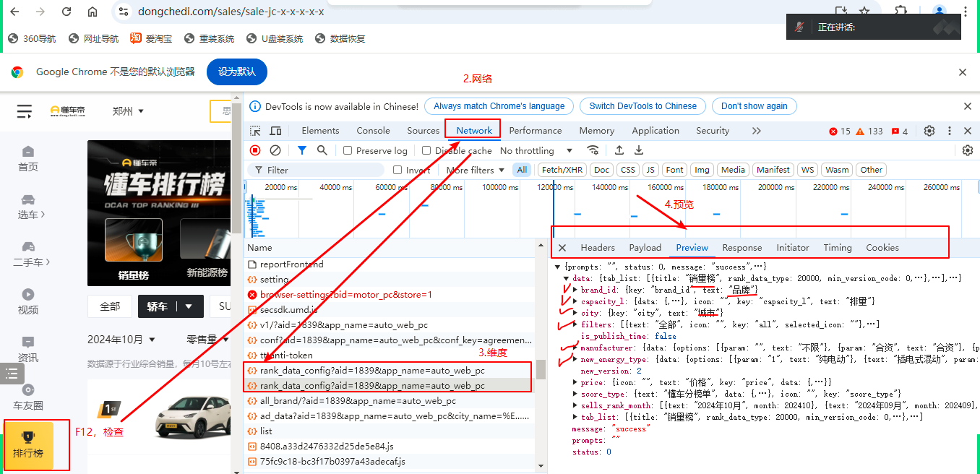
Task: Stop recording network log
Action: (x=255, y=150)
